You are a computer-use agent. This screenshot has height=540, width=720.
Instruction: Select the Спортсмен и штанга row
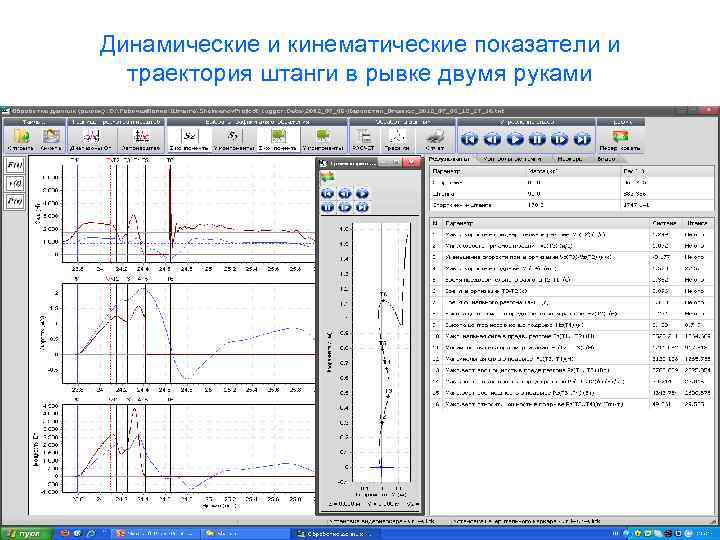pos(572,205)
